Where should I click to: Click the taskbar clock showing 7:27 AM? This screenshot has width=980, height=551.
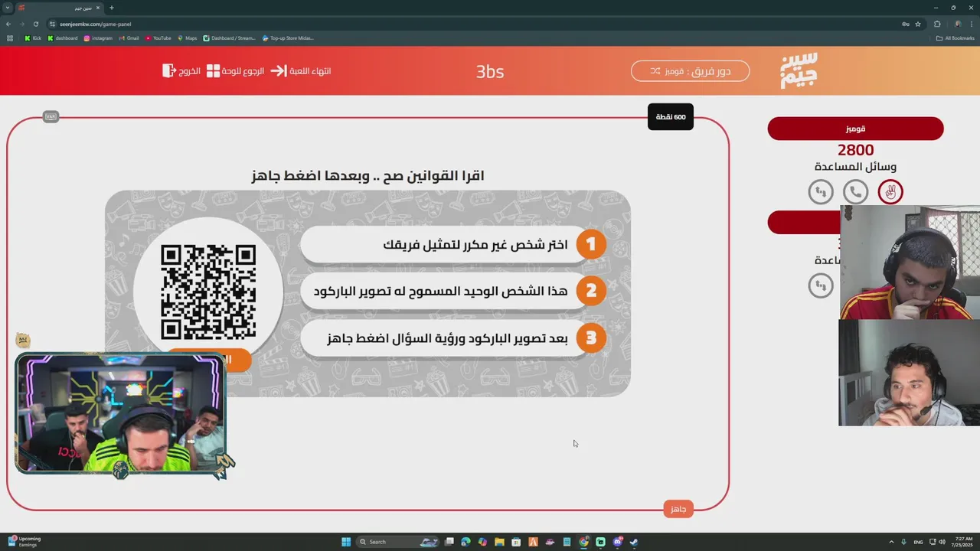pyautogui.click(x=962, y=542)
